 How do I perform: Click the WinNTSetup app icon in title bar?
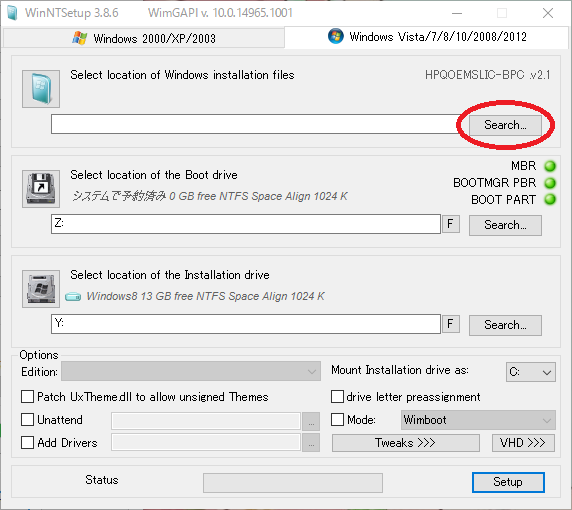coord(12,13)
